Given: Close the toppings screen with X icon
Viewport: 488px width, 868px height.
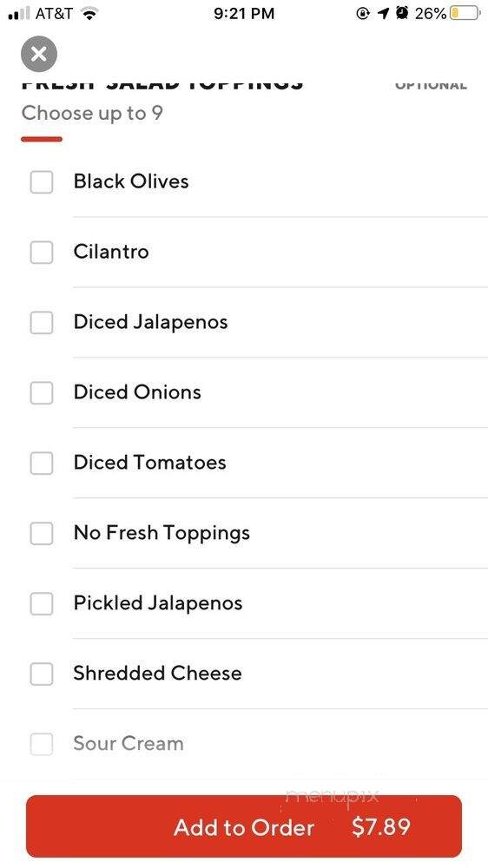Looking at the screenshot, I should (39, 54).
